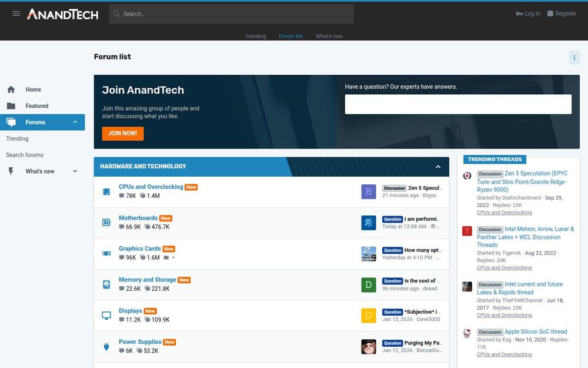Expand the What's new sidebar chevron

[x=75, y=171]
